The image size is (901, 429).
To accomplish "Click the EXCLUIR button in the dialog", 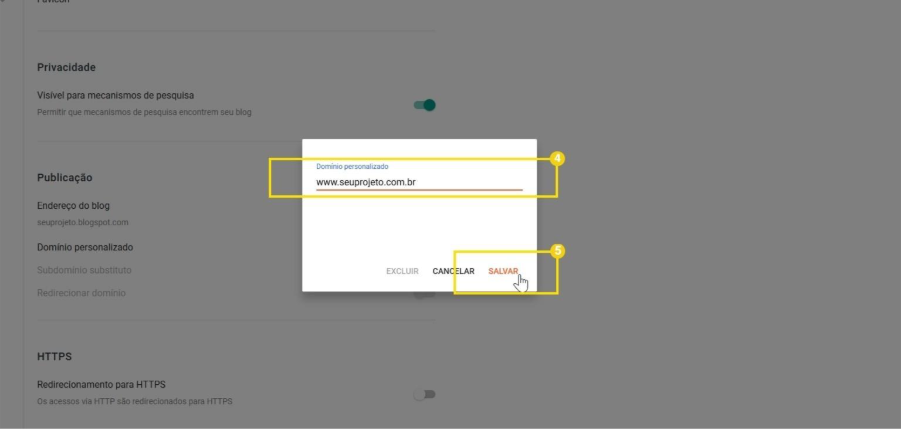I will 402,271.
